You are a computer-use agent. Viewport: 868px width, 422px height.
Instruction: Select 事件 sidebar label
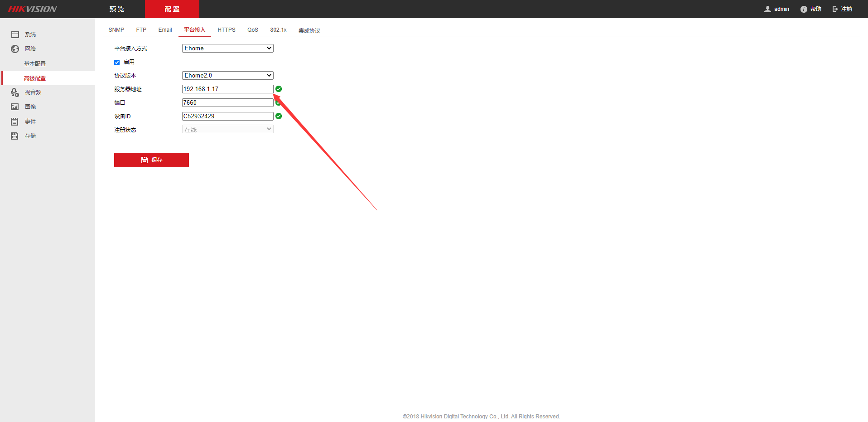30,121
